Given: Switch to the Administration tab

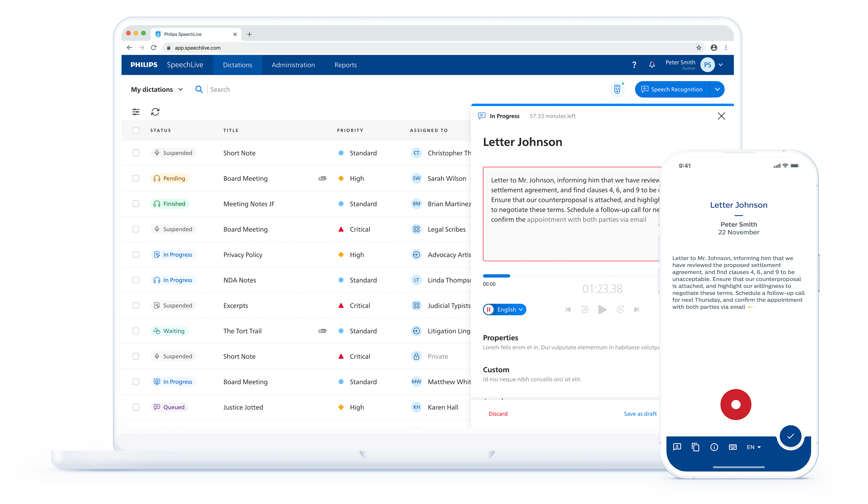Looking at the screenshot, I should [x=293, y=65].
